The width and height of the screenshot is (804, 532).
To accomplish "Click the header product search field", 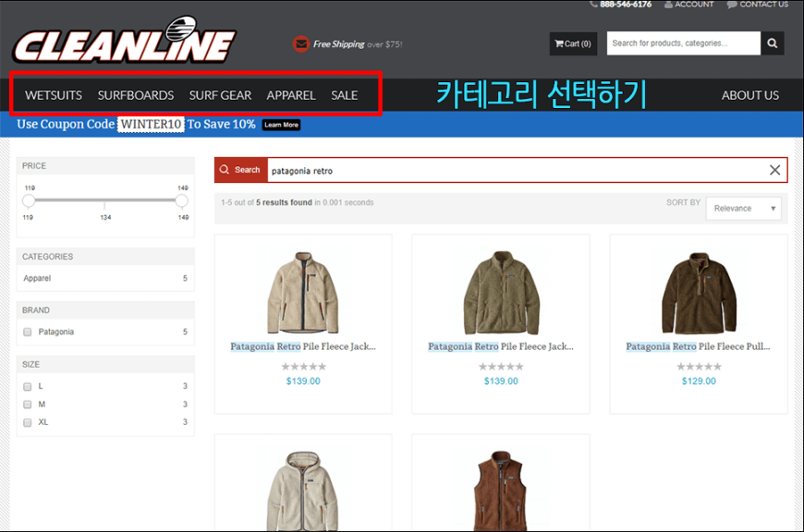I will [684, 43].
